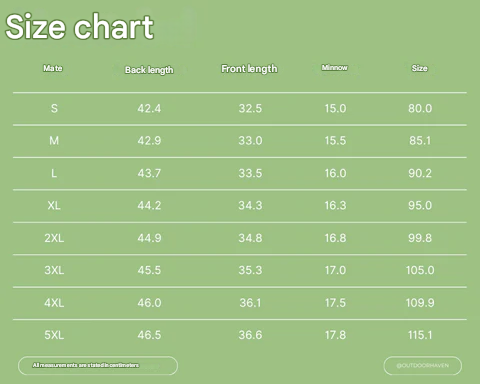Viewport: 480px width, 384px height.
Task: Click the 105.0 size value
Action: pos(420,270)
